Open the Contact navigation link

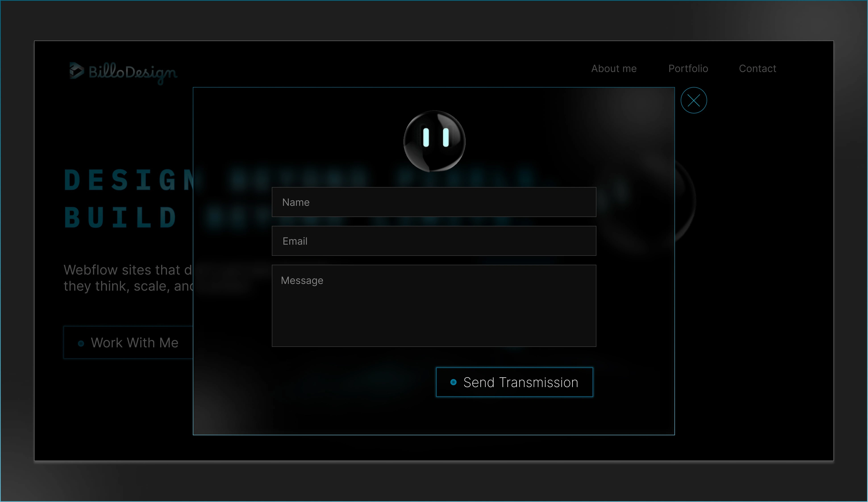click(x=758, y=68)
